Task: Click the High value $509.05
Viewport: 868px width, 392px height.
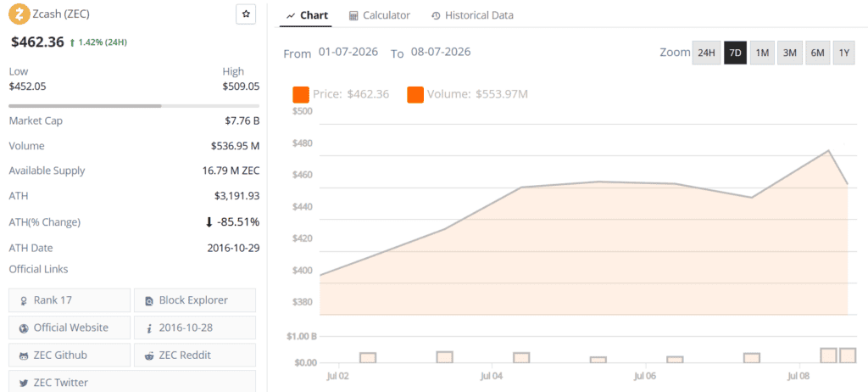Action: pyautogui.click(x=241, y=86)
